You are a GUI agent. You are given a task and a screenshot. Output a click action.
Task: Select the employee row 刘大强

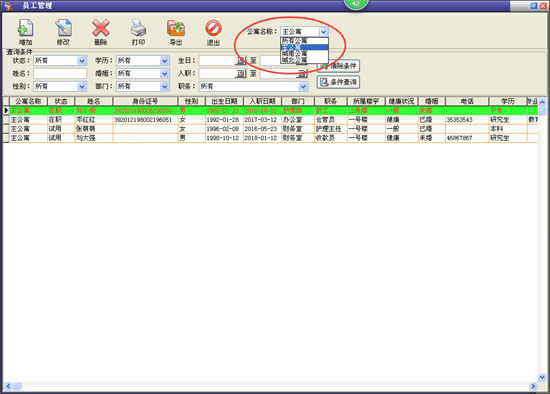pyautogui.click(x=270, y=138)
